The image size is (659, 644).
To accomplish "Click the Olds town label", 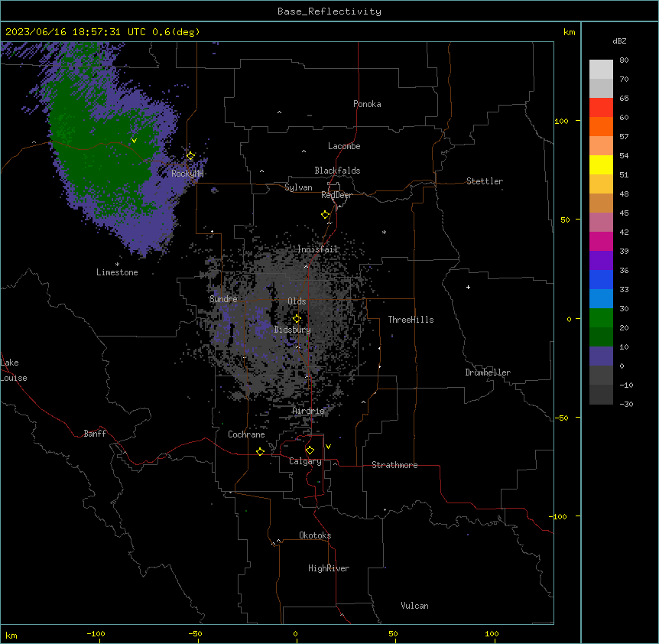I will pos(297,301).
